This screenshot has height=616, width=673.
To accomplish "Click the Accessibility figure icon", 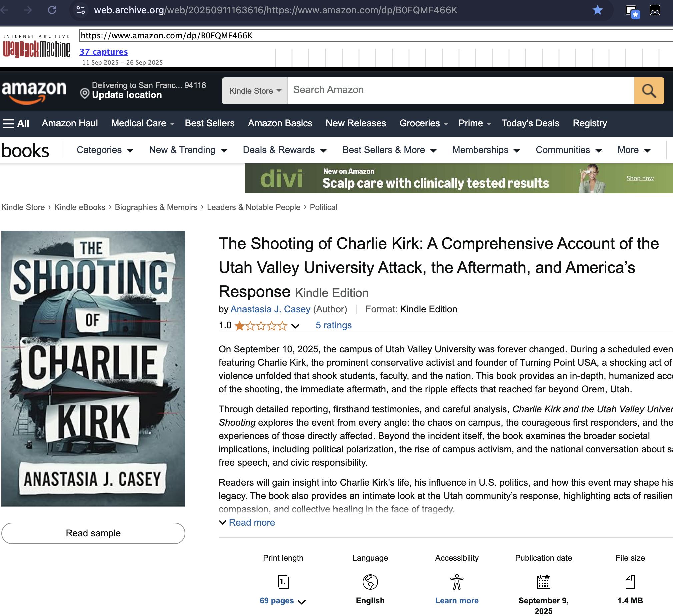I will pyautogui.click(x=456, y=582).
